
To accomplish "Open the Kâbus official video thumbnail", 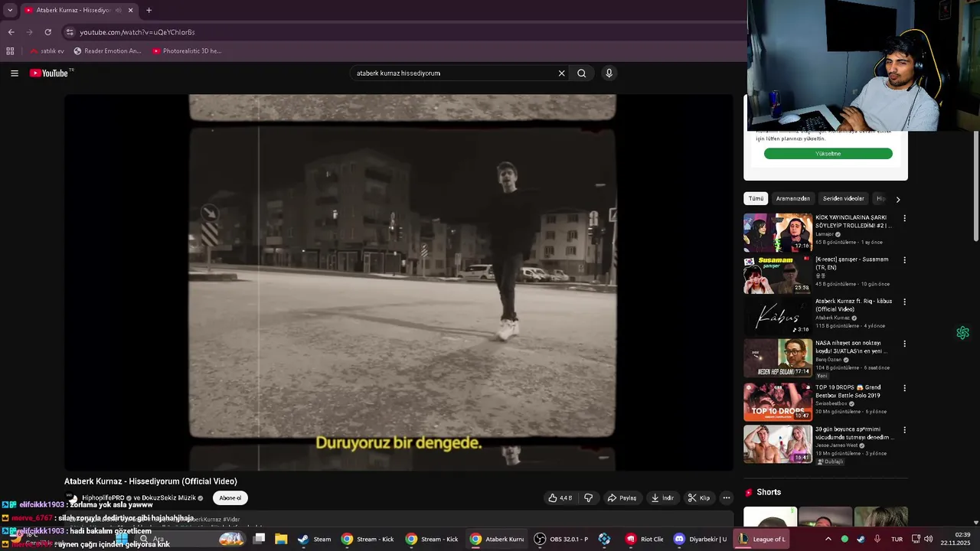I will coord(777,316).
